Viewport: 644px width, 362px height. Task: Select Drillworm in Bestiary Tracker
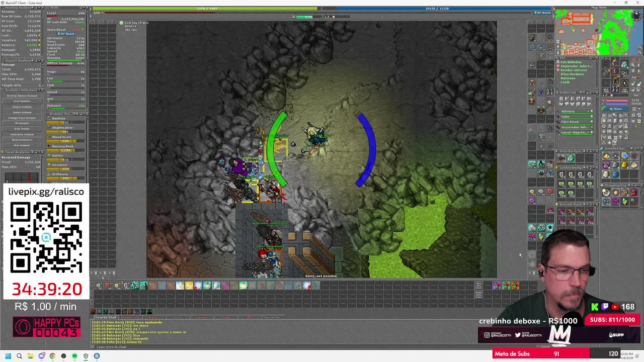pyautogui.click(x=66, y=176)
